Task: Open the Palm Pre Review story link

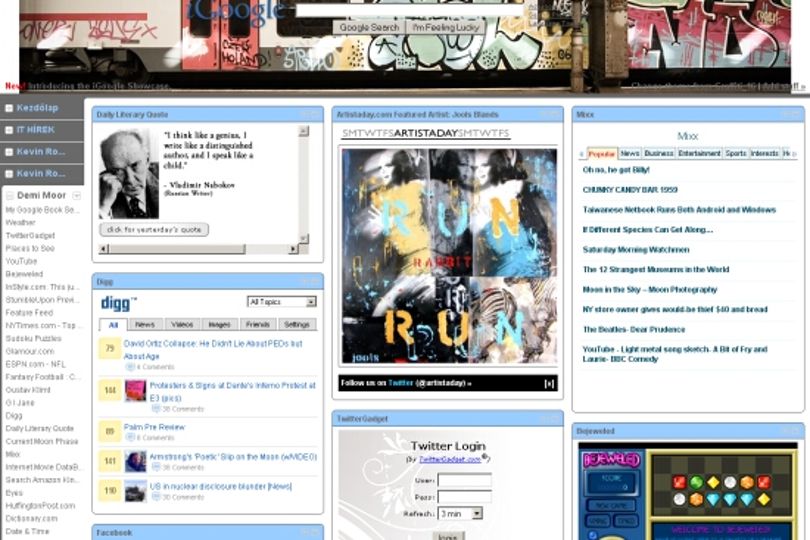Action: 154,427
